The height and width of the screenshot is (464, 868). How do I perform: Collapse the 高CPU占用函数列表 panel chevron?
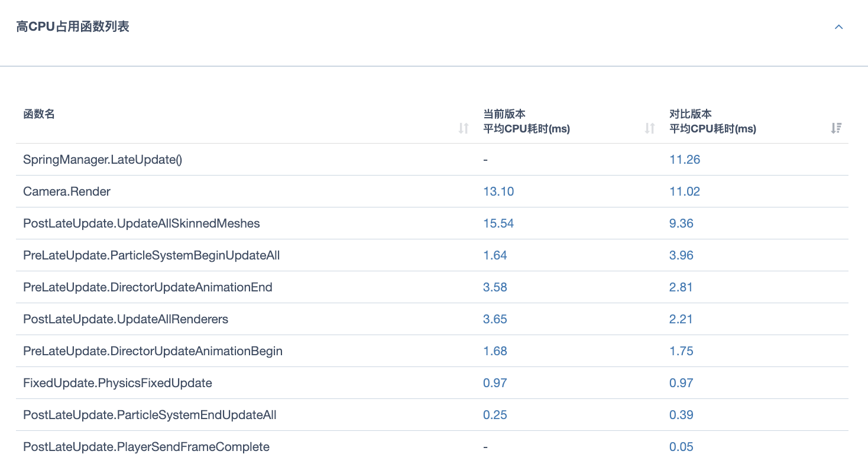[x=838, y=27]
